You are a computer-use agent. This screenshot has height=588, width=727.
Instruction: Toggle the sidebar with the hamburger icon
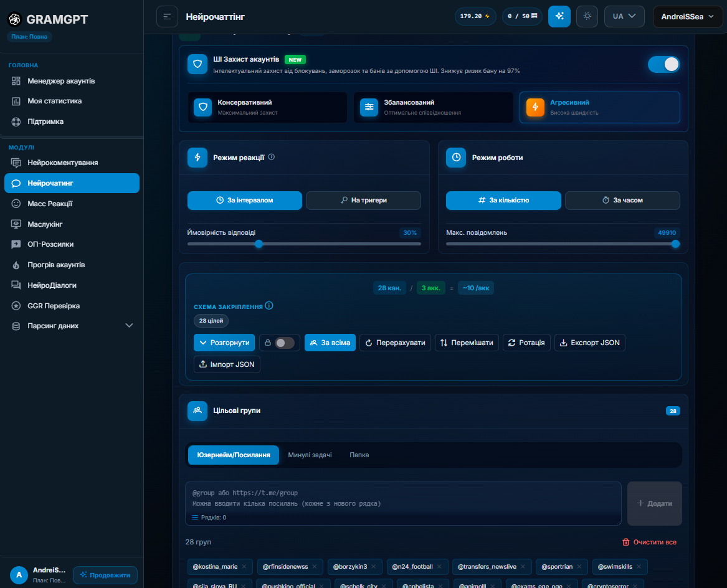tap(168, 17)
